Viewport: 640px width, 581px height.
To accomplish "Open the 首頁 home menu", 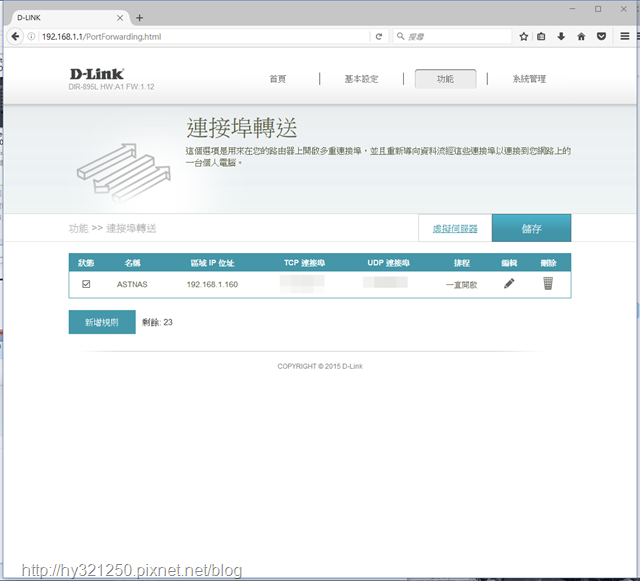I will tap(278, 79).
